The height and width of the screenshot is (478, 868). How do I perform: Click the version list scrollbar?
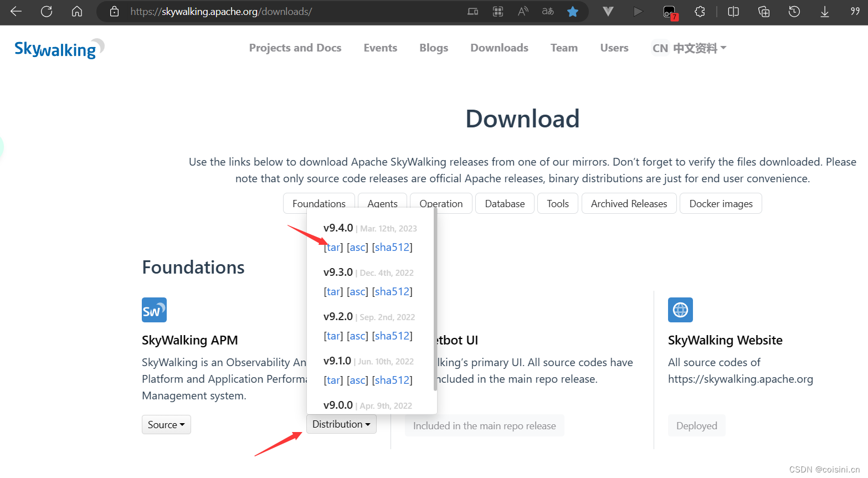pos(435,300)
